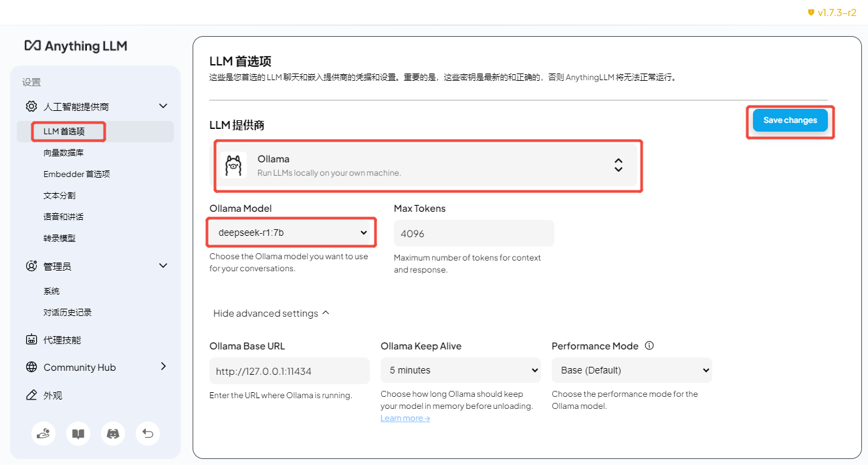Click the v1.7.3-r2 version text
The width and height of the screenshot is (868, 465).
837,13
